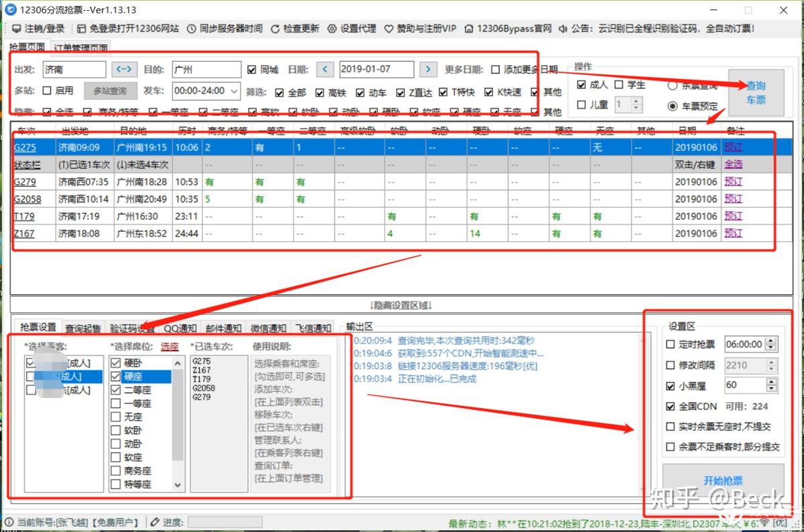
Task: Check the 一等座 seat checkbox
Action: coord(115,403)
